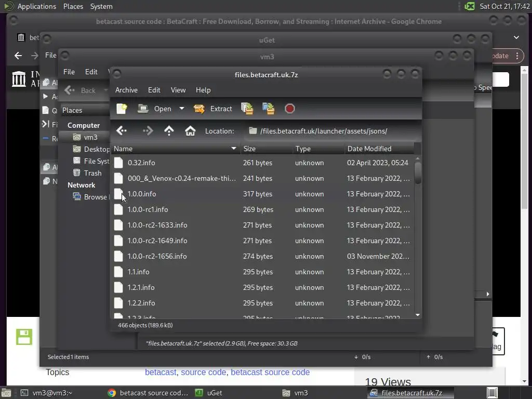The image size is (532, 399).
Task: Select file 1.2.1.info
Action: 263,288
